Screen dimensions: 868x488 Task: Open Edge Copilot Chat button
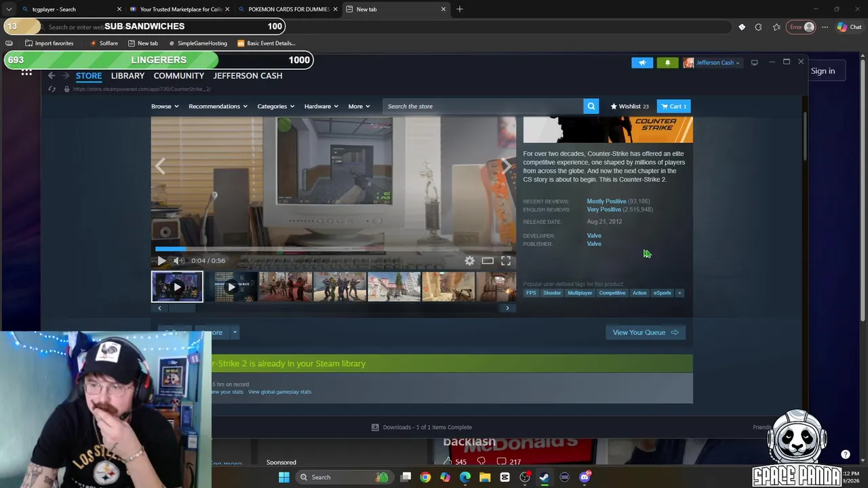[849, 27]
